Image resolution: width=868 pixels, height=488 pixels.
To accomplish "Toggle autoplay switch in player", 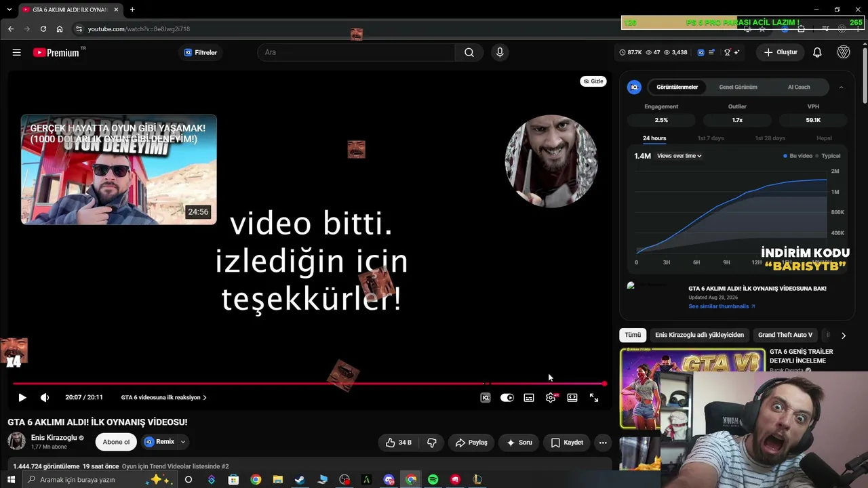I will tap(507, 398).
